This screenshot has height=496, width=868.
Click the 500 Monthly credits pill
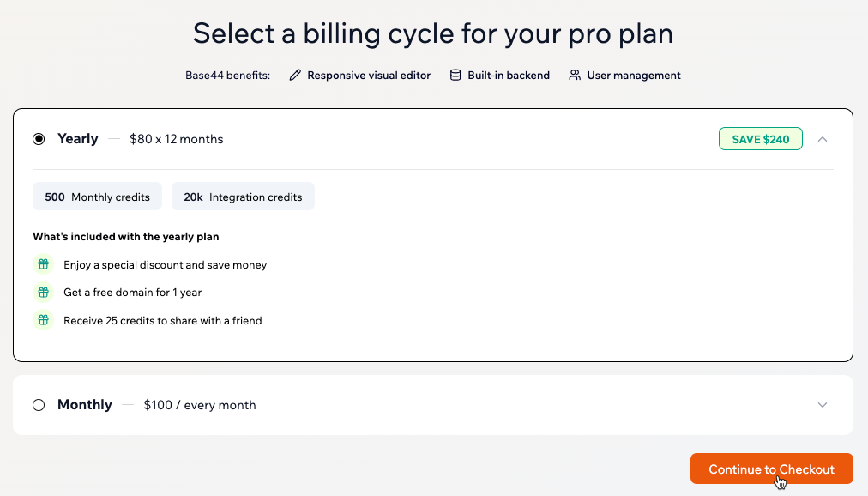tap(97, 196)
